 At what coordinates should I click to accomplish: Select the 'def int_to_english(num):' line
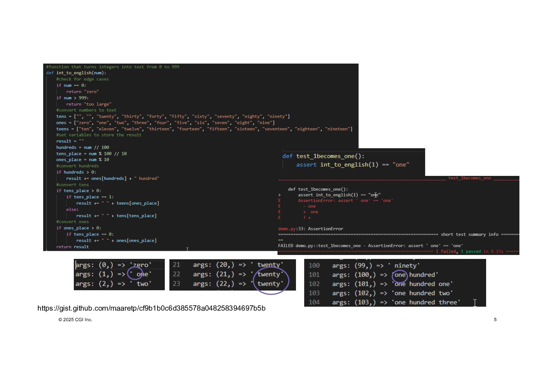[76, 73]
